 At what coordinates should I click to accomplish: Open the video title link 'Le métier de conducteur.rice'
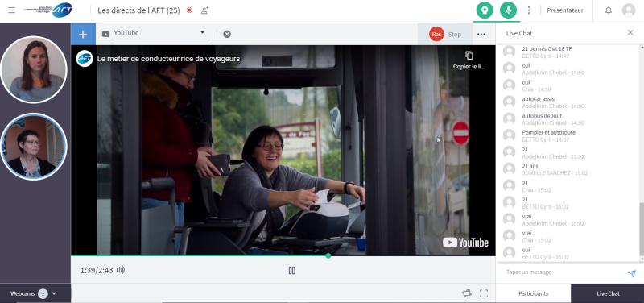click(168, 59)
